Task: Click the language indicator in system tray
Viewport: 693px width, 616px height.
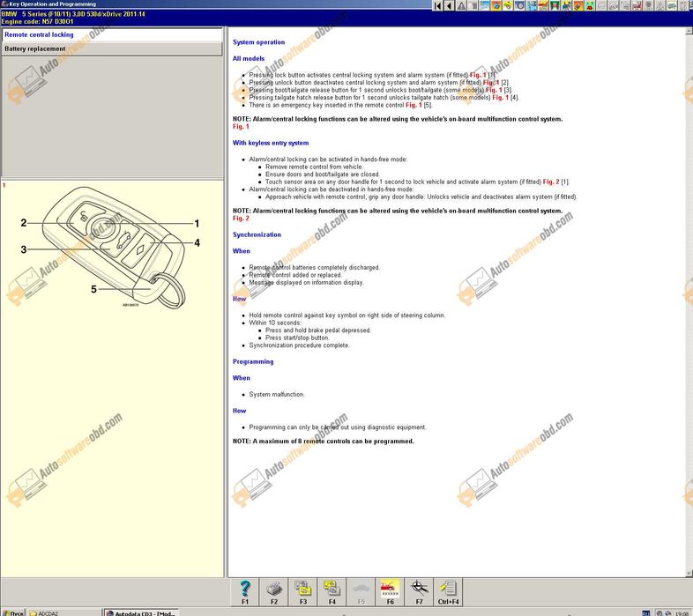Action: tap(645, 612)
